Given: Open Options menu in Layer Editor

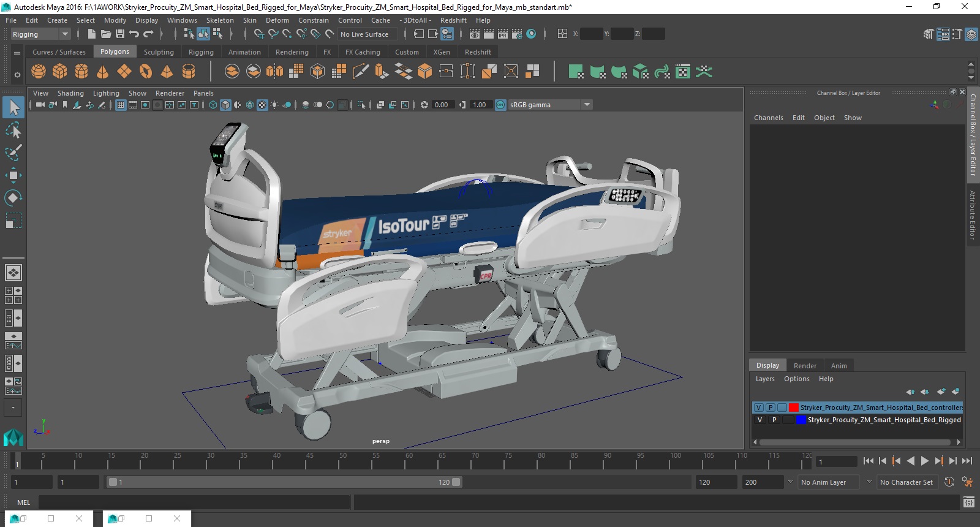Looking at the screenshot, I should 797,379.
